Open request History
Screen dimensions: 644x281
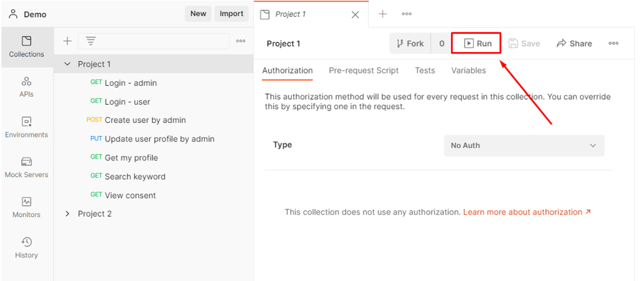[x=26, y=247]
